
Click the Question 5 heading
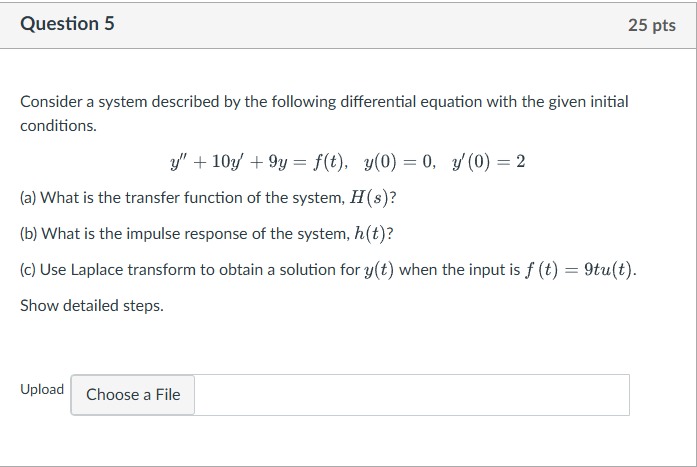pyautogui.click(x=68, y=24)
